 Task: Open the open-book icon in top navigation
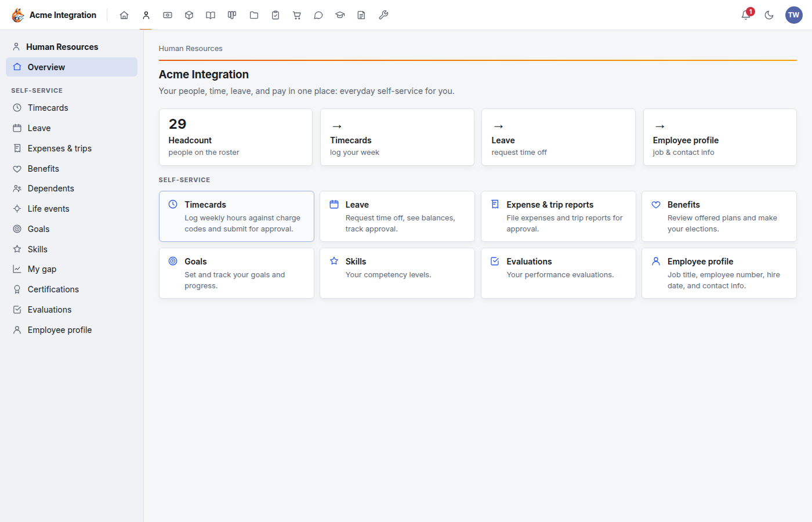click(211, 15)
